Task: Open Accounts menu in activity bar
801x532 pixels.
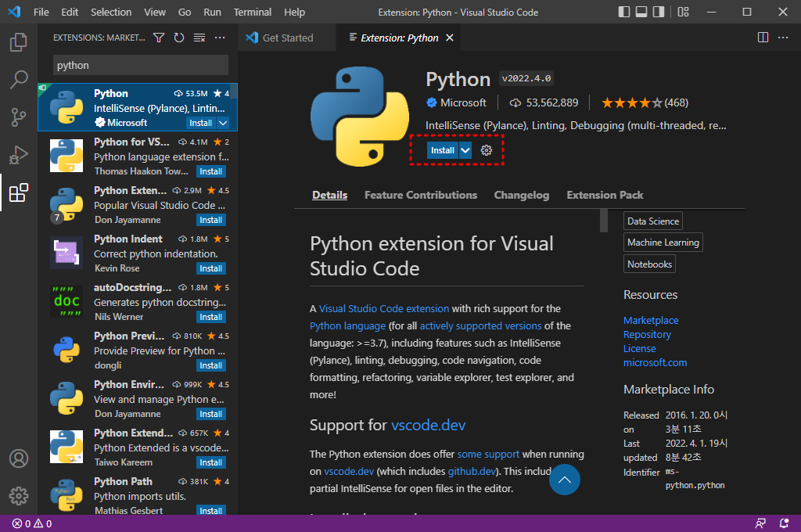Action: [19, 458]
